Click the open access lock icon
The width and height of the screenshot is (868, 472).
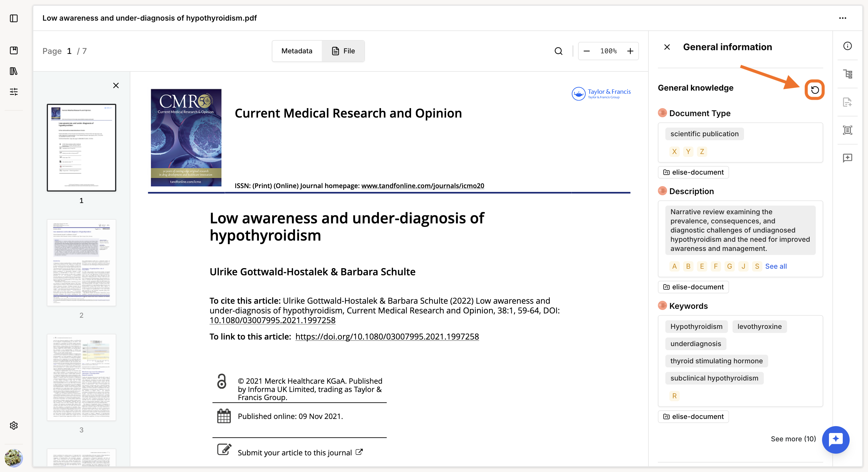pos(222,381)
